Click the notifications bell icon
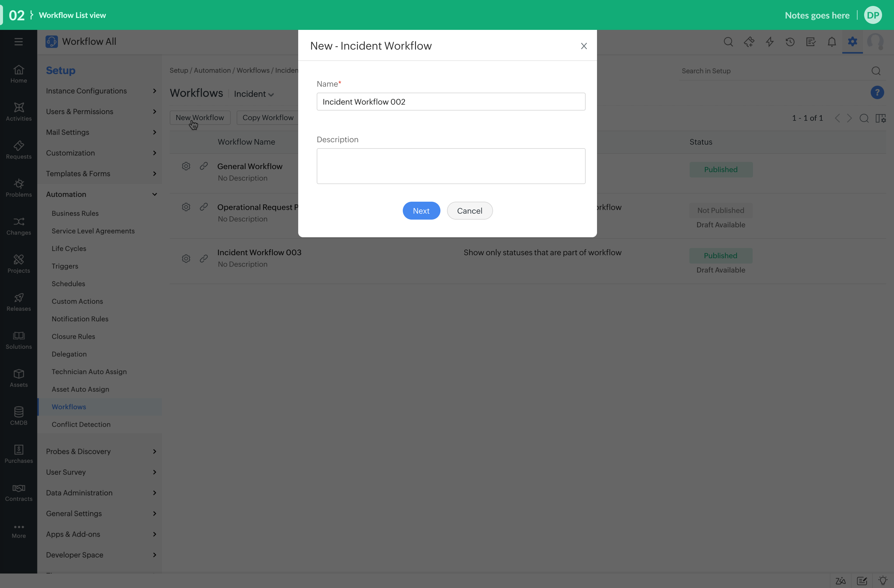 [832, 42]
